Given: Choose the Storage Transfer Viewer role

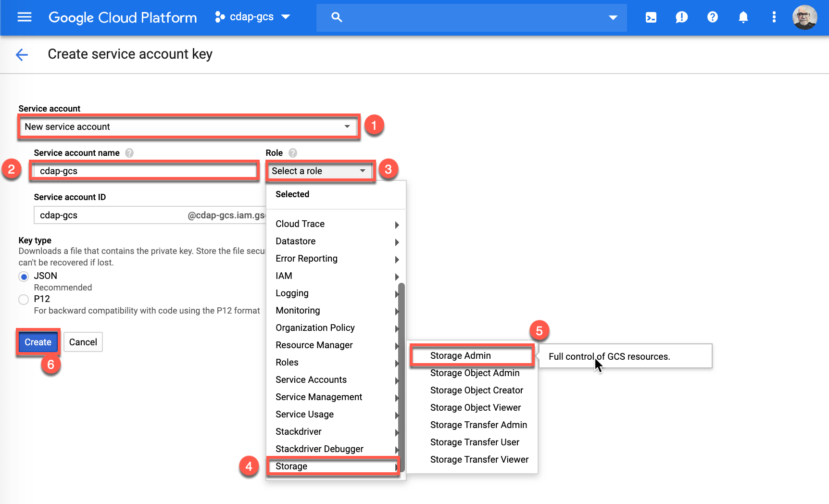Looking at the screenshot, I should tap(473, 460).
